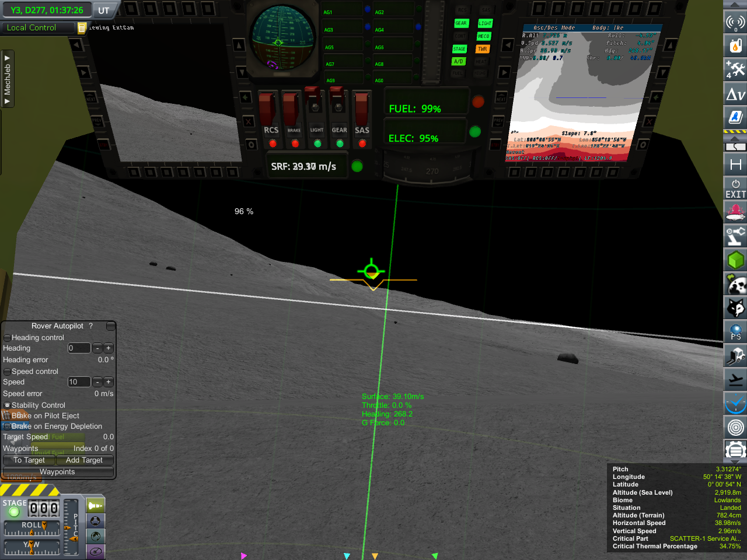Click the UT time mode button

104,10
